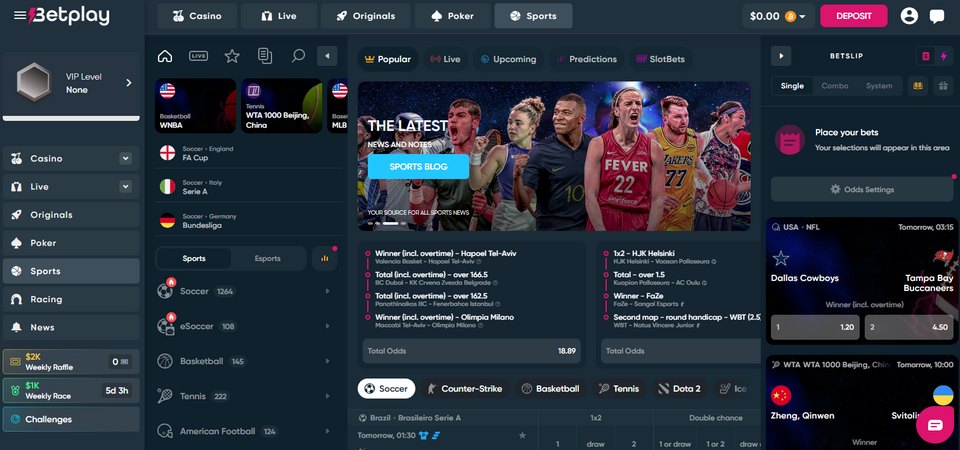The width and height of the screenshot is (960, 450).
Task: Open the statistics bar chart icon
Action: pyautogui.click(x=324, y=258)
